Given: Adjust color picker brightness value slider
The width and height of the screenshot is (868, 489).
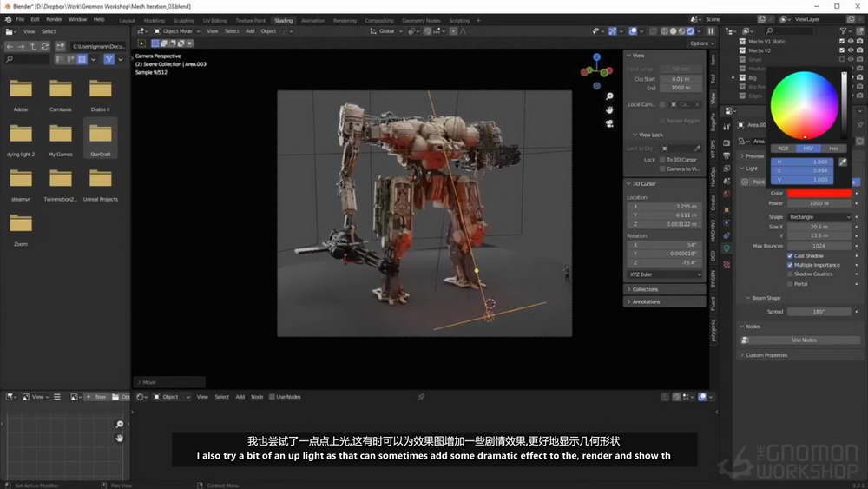Looking at the screenshot, I should 844,105.
